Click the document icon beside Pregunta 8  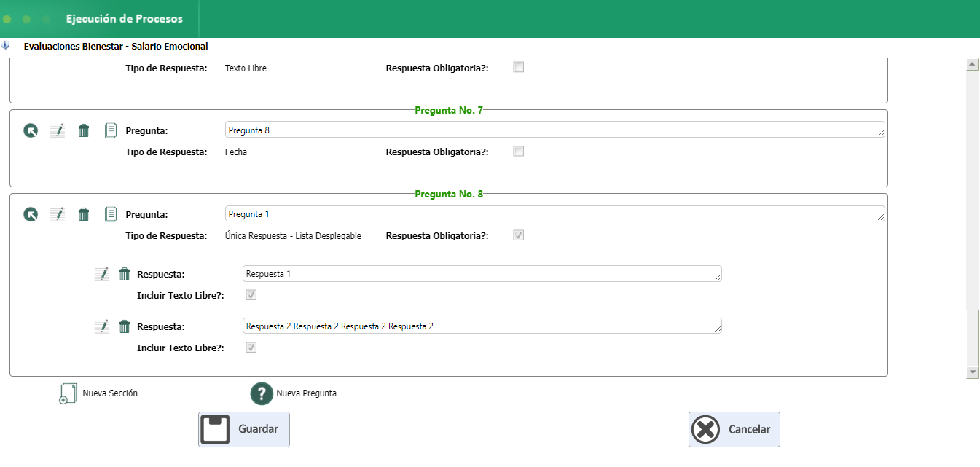[x=111, y=130]
